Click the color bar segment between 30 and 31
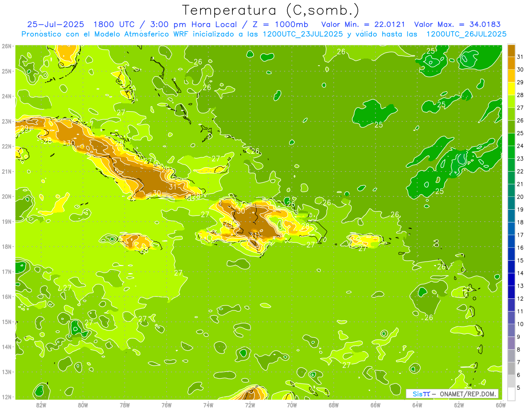532x411 pixels. 511,63
